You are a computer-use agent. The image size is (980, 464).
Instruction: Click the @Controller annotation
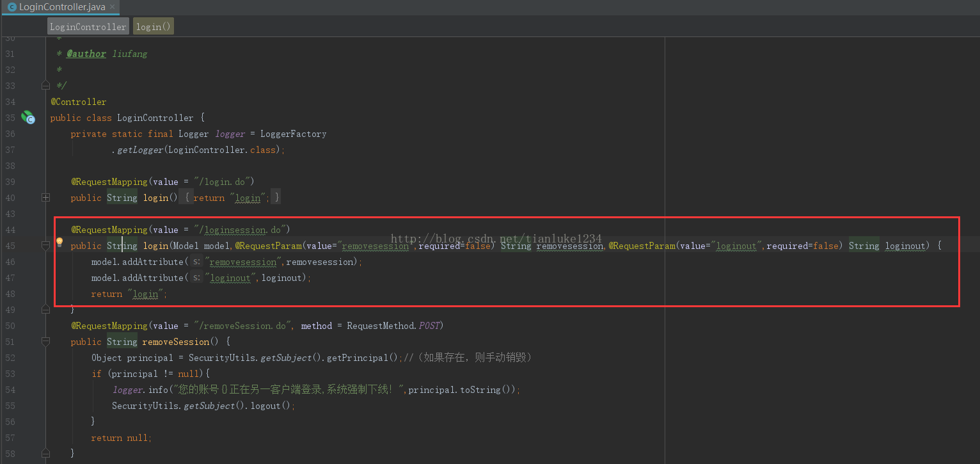tap(79, 102)
